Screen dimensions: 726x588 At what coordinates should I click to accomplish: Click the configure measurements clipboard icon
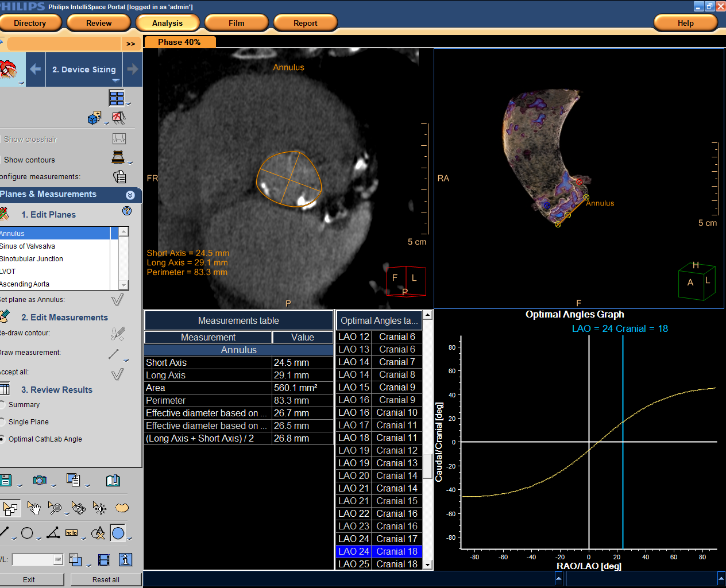coord(119,176)
